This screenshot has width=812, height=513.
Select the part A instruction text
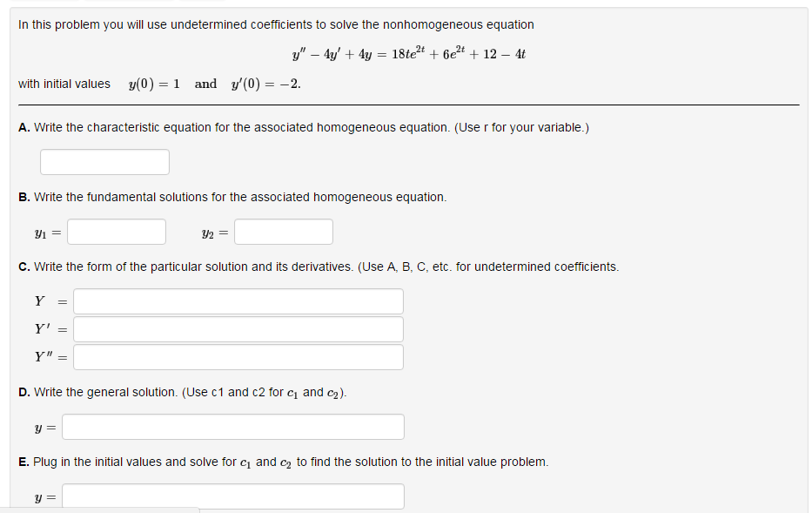[305, 126]
